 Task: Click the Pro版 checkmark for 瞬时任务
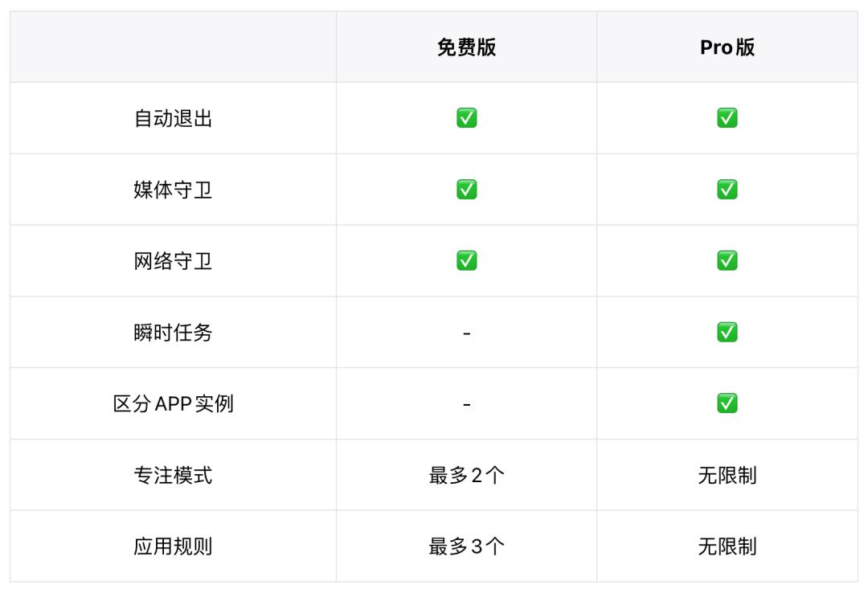[727, 332]
